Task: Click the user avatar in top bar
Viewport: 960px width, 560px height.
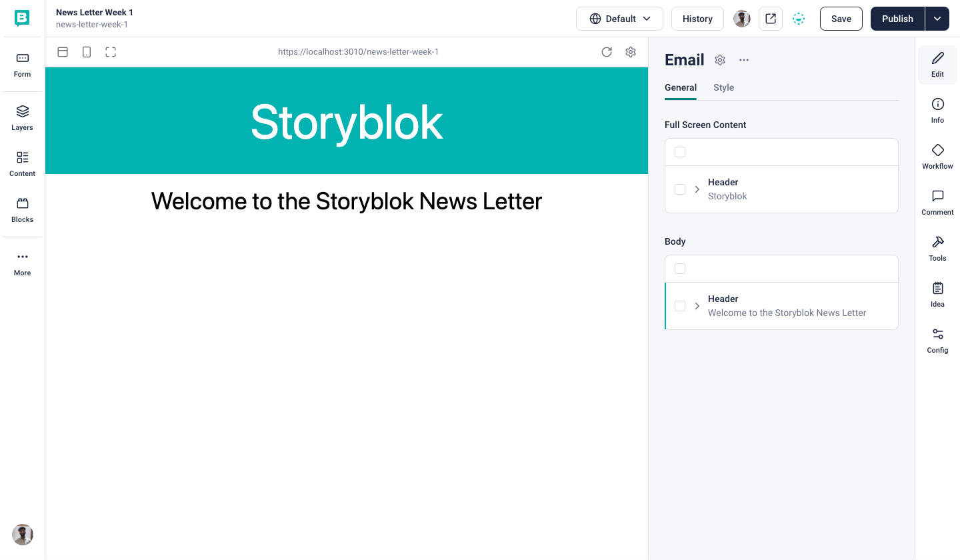Action: pos(742,19)
